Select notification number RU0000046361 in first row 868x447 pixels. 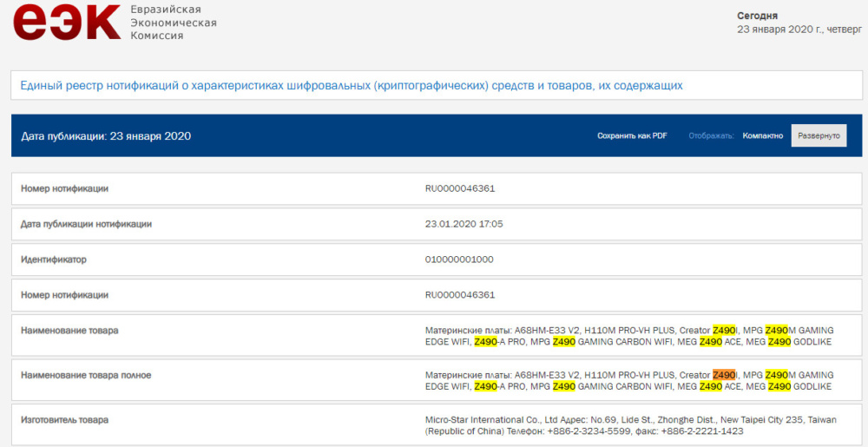click(460, 188)
